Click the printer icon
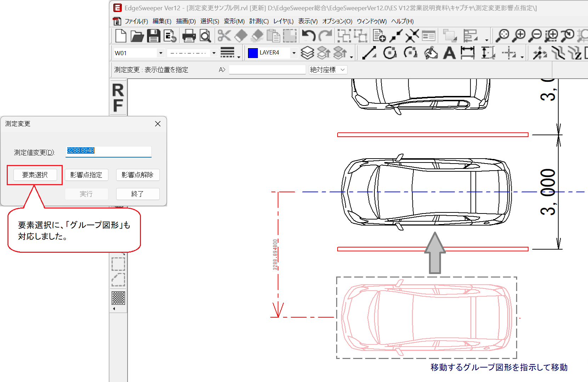 point(189,36)
